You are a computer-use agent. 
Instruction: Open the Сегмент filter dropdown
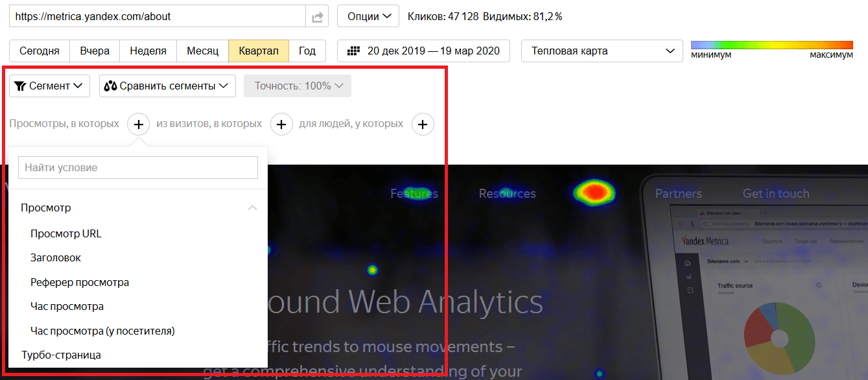[x=49, y=86]
